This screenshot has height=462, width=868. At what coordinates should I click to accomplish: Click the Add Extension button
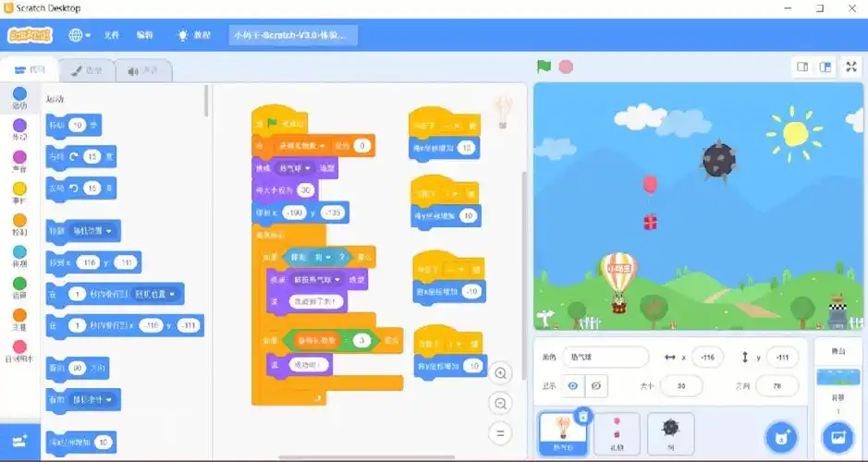[20, 442]
